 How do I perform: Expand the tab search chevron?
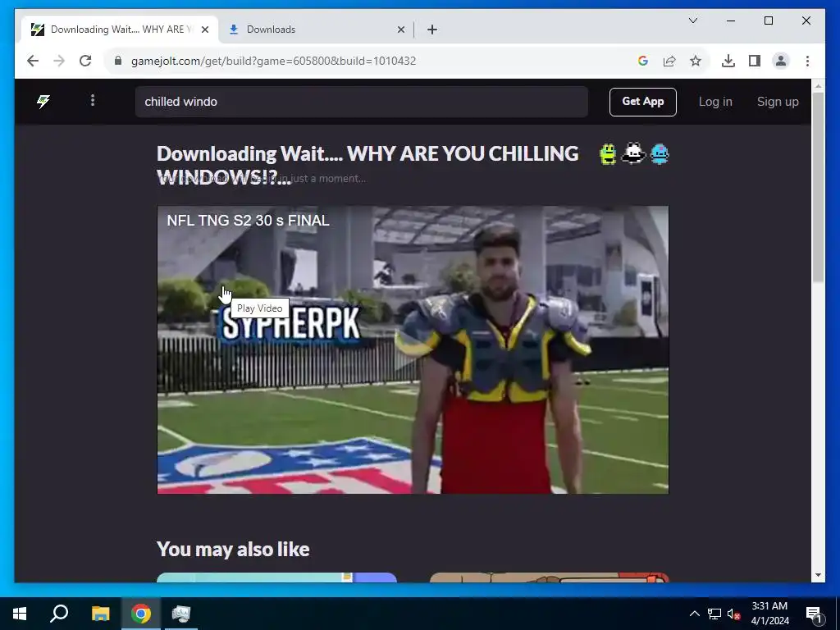click(x=692, y=21)
